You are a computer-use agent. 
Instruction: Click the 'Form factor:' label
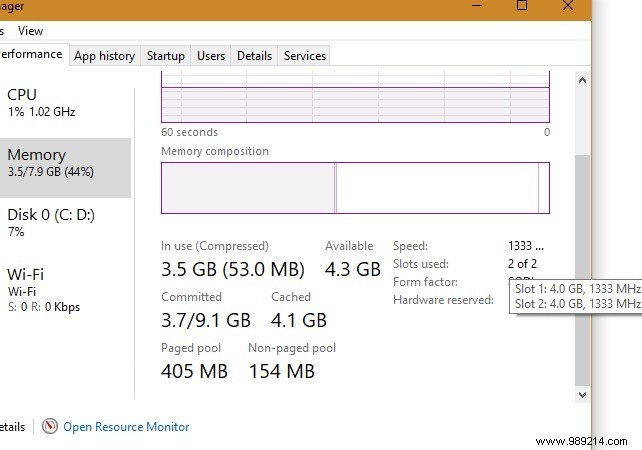click(425, 282)
